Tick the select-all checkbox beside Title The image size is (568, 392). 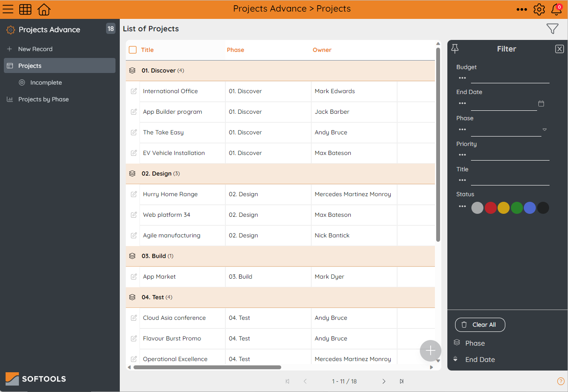[x=133, y=50]
